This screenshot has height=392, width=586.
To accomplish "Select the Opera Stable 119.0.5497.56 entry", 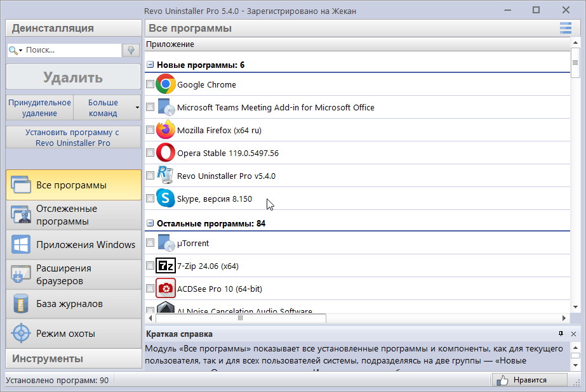I will point(227,153).
